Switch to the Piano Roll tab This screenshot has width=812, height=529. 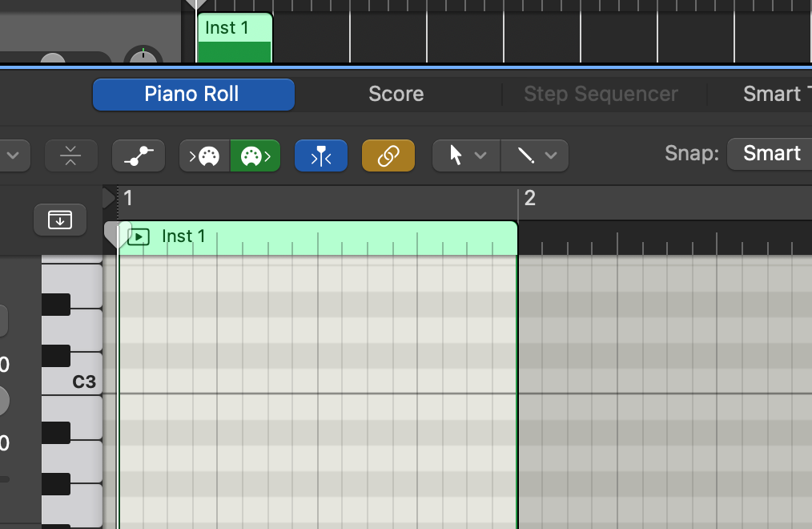pos(193,94)
